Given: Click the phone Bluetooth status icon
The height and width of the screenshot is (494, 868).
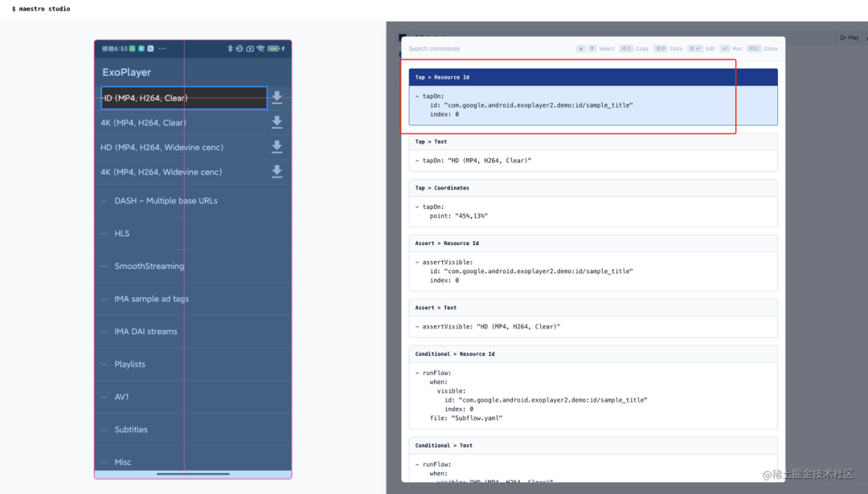Looking at the screenshot, I should click(231, 49).
